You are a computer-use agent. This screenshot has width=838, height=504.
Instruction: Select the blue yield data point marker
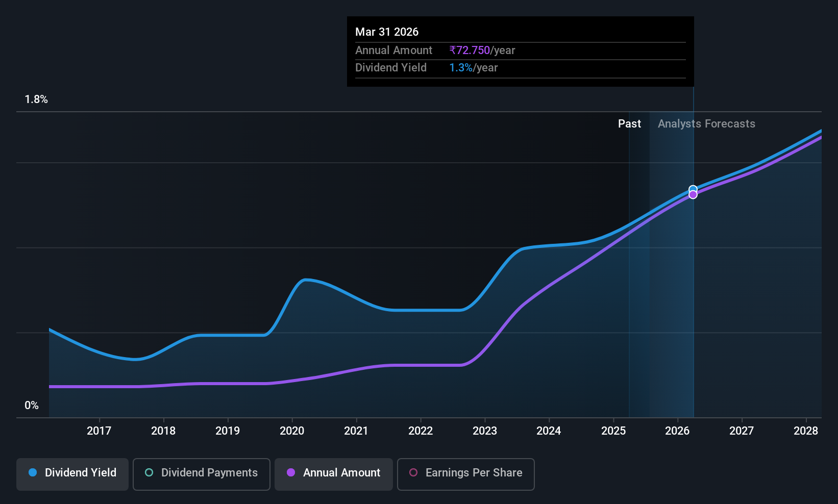693,189
